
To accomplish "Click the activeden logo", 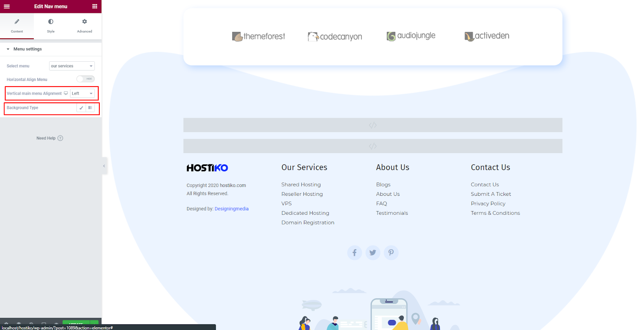I will (487, 36).
